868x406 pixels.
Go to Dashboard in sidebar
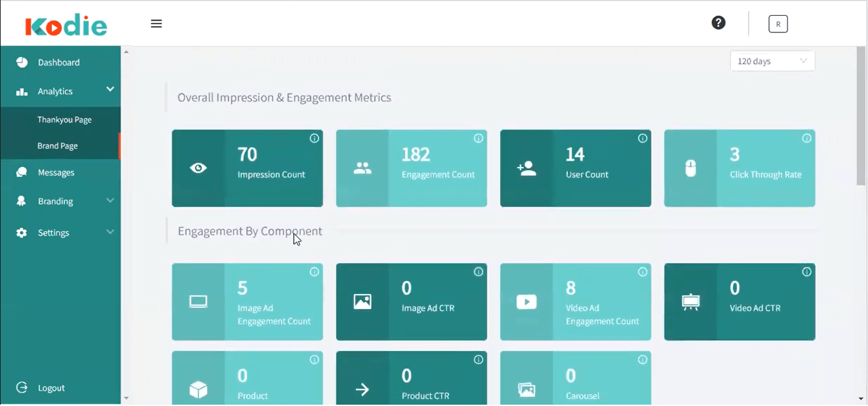click(x=60, y=62)
